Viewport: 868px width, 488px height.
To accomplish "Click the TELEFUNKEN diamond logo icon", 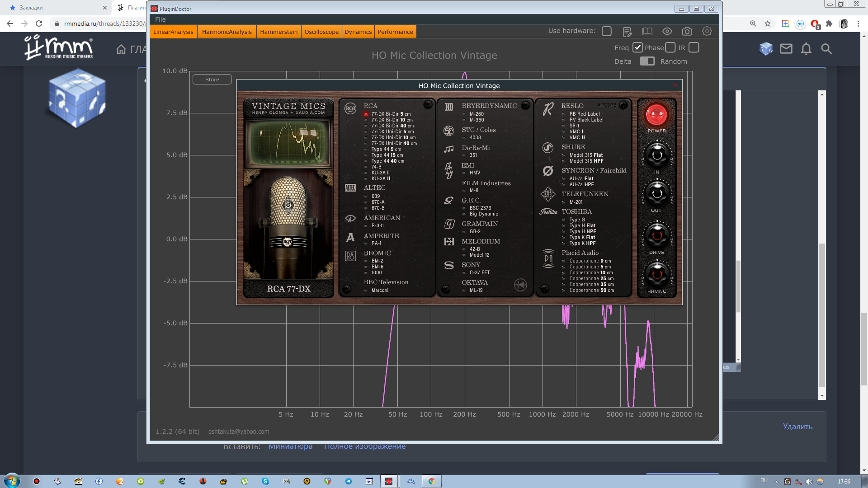I will (x=548, y=194).
